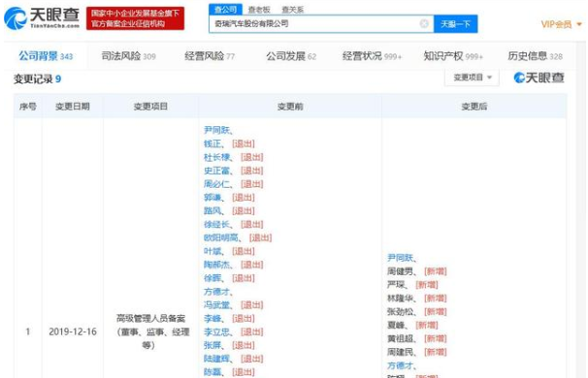Viewport: 588px width, 378px height.
Task: Click the red official credit agency banner
Action: [135, 18]
